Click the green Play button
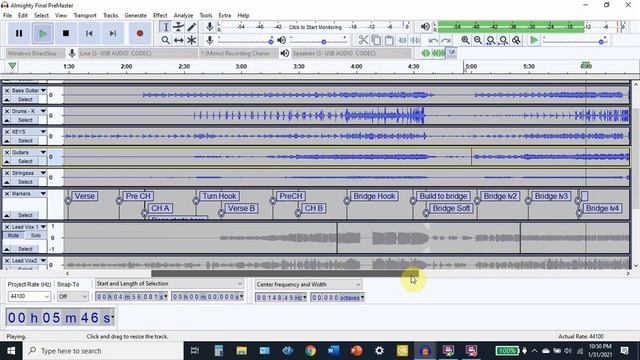 point(42,33)
